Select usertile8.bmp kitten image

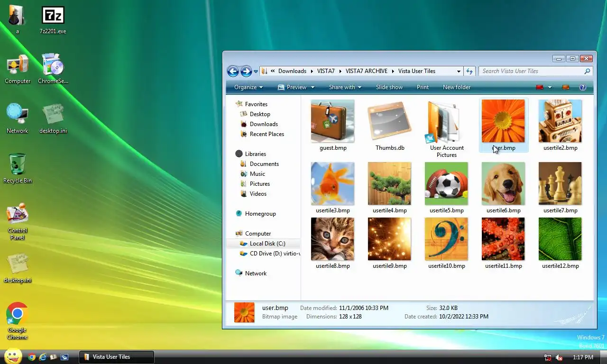pyautogui.click(x=332, y=239)
